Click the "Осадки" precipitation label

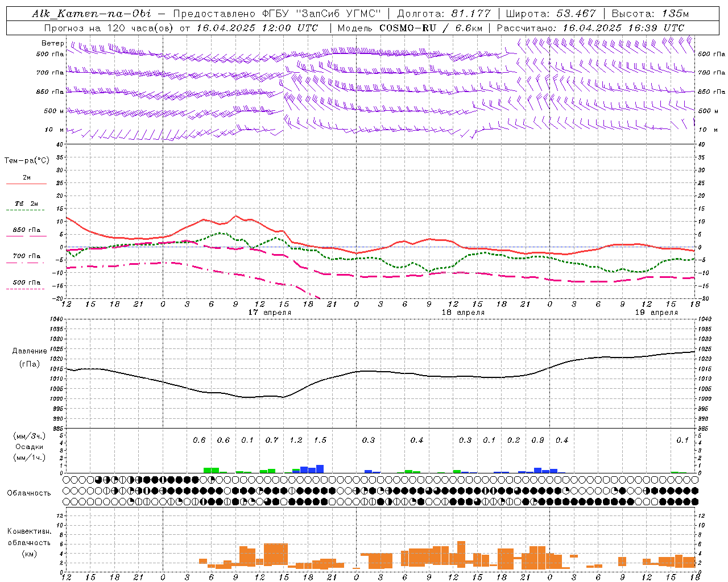tap(29, 447)
